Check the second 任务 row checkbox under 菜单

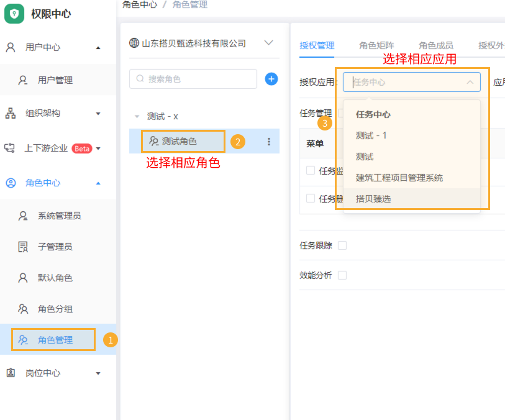(311, 198)
